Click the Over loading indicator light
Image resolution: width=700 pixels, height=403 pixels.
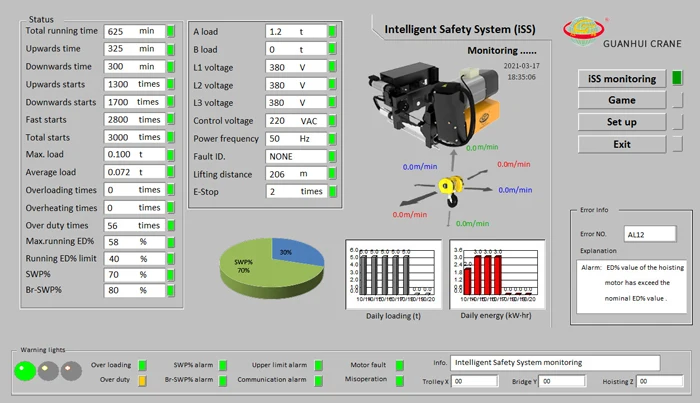[x=142, y=366]
